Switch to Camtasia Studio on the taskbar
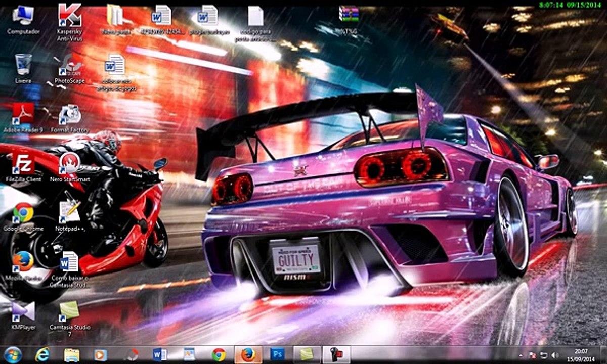The height and width of the screenshot is (364, 607). [307, 355]
